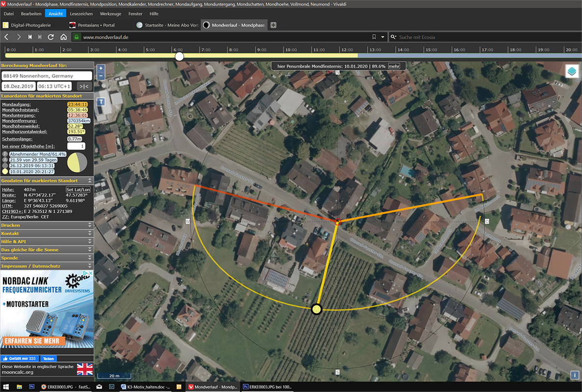Go back with the browser back arrow
This screenshot has height=392, width=582.
[6, 37]
